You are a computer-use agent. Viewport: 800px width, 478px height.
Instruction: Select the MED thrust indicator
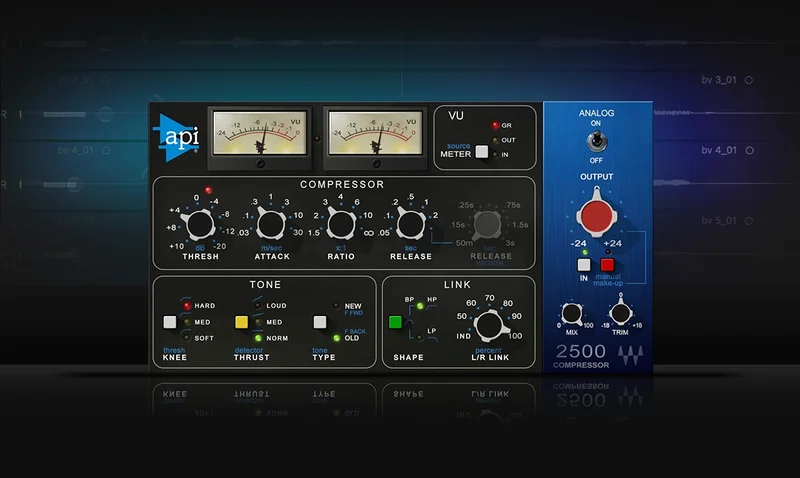click(x=258, y=322)
